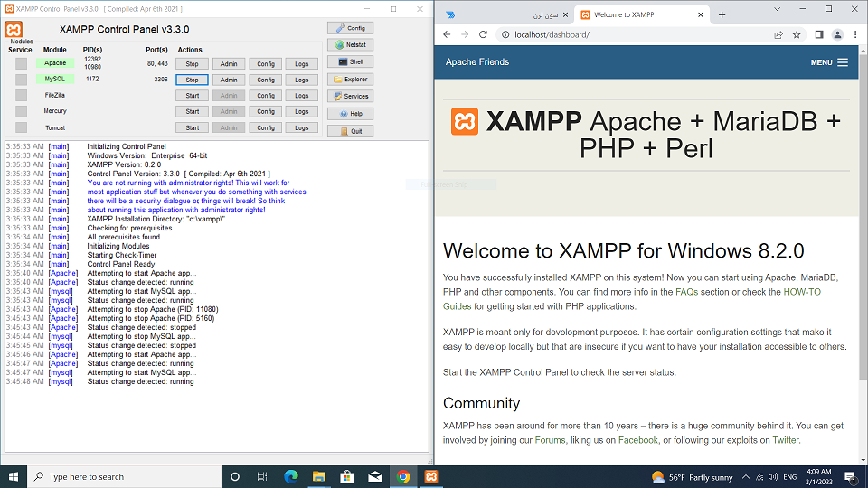
Task: Click XAMPP logo on the dashboard banner
Action: [465, 122]
